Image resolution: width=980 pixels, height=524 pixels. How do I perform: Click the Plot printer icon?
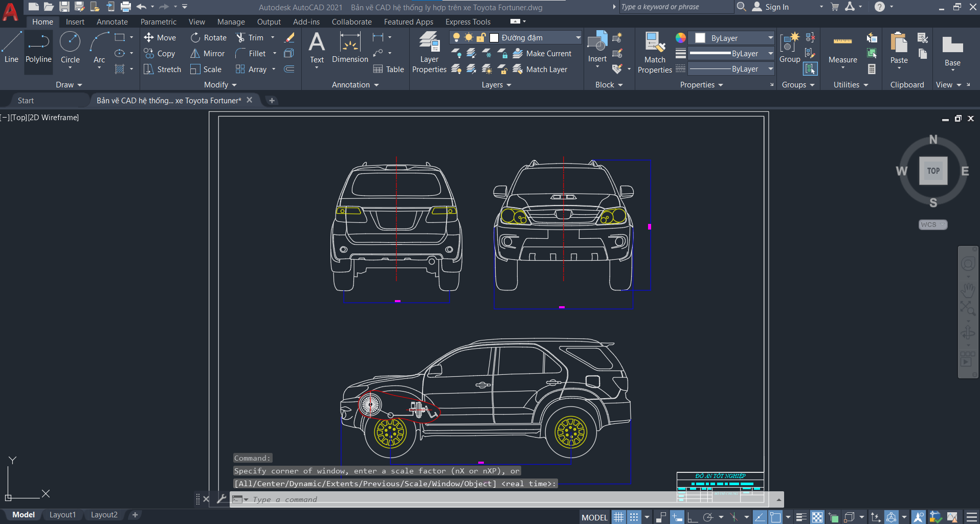(126, 7)
